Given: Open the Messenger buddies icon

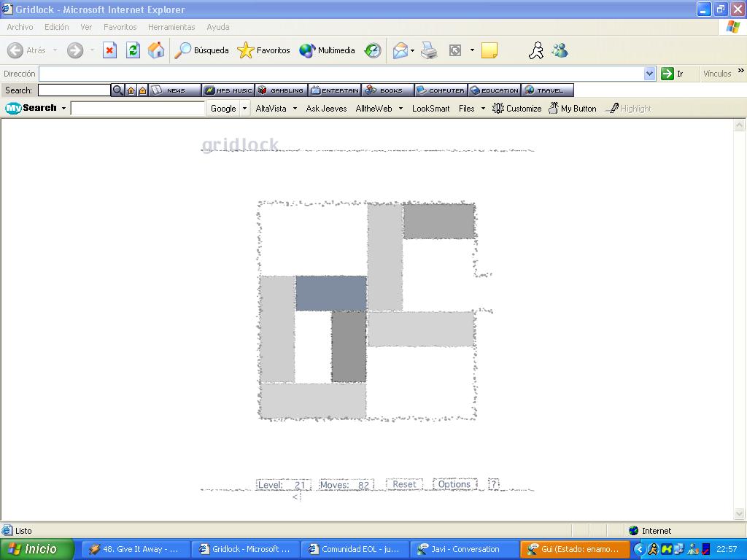Looking at the screenshot, I should (560, 50).
